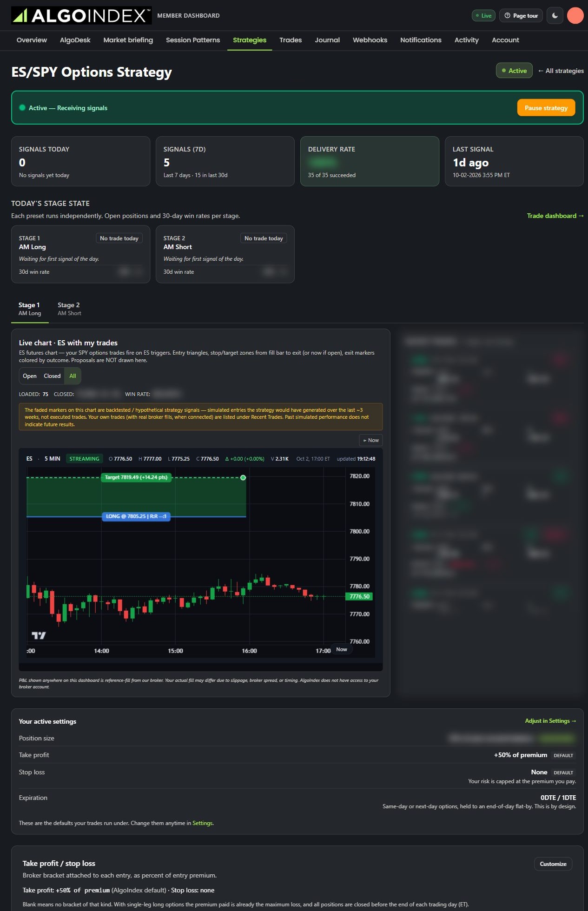Click the ES symbol label on chart

coord(29,459)
